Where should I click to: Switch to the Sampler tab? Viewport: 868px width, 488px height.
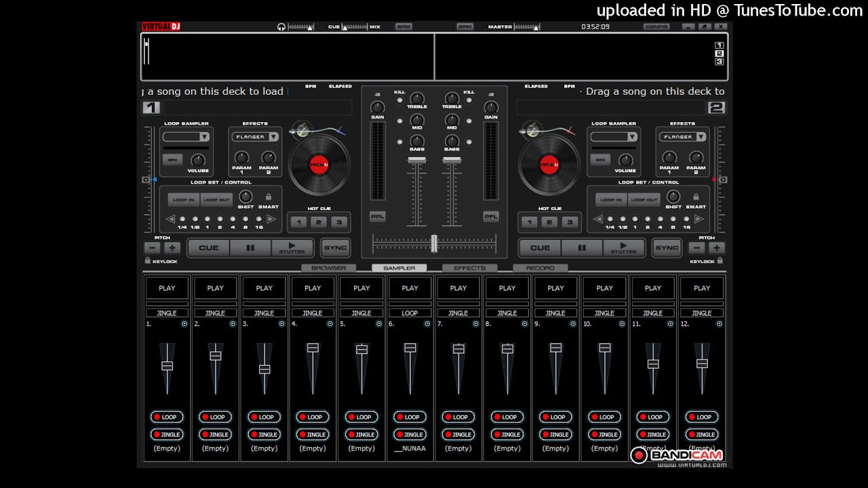click(399, 268)
